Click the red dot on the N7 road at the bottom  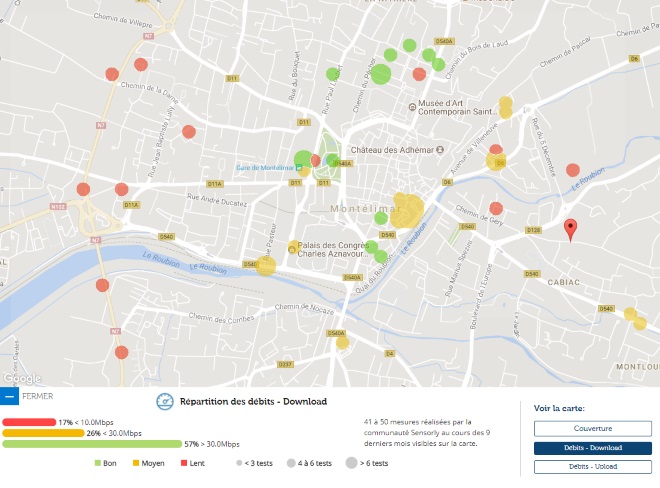pos(122,352)
